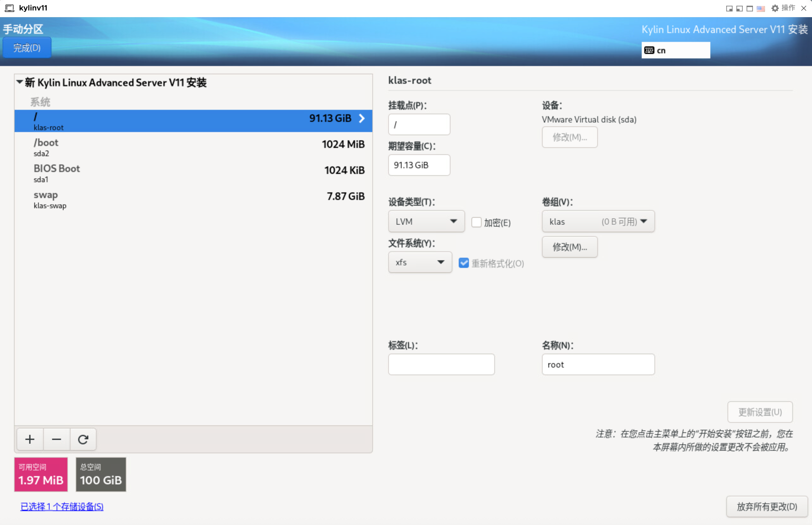Open the settings gear in title bar
The height and width of the screenshot is (525, 812).
tap(775, 8)
